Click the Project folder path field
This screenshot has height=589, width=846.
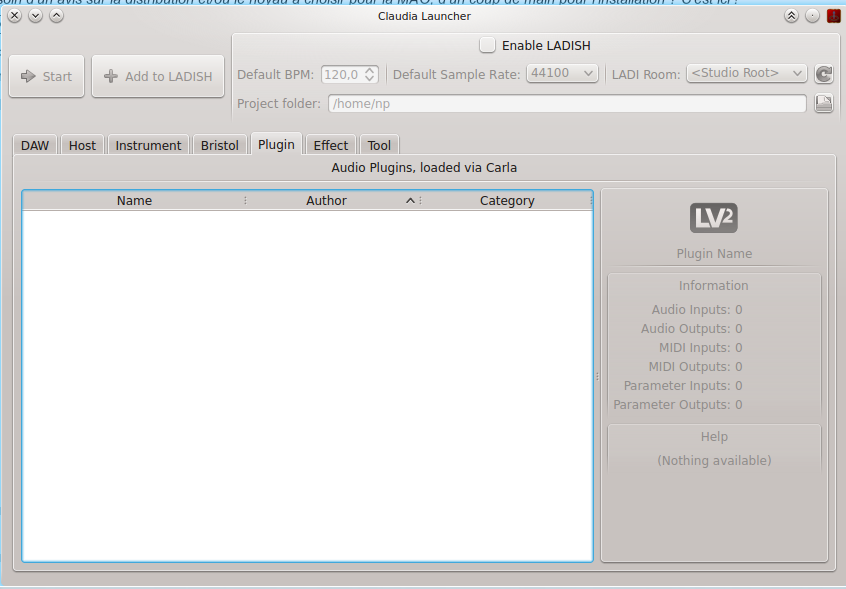click(567, 104)
